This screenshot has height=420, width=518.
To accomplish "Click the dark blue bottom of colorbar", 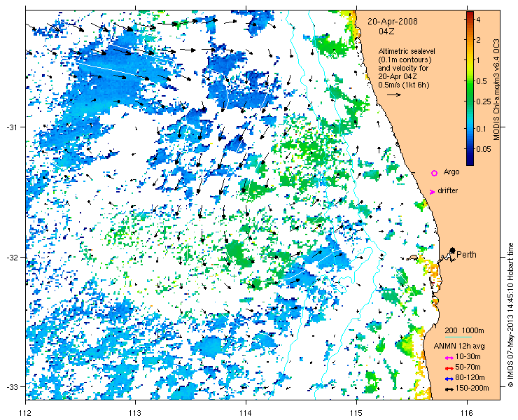I will point(470,162).
